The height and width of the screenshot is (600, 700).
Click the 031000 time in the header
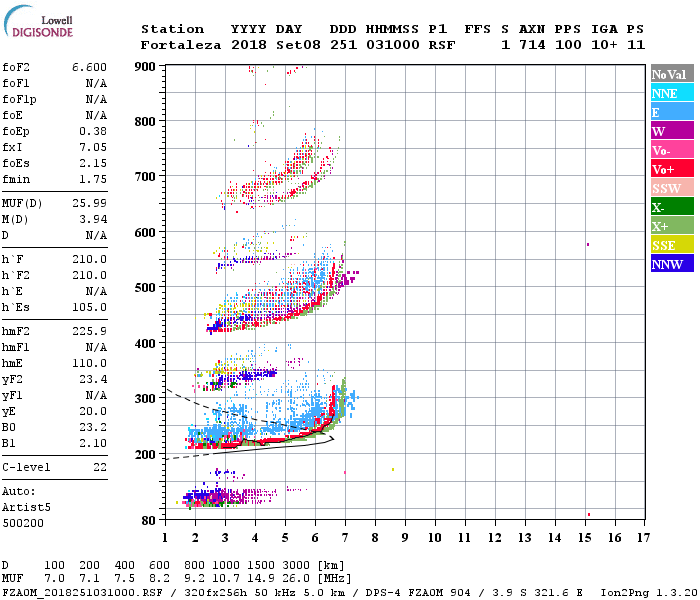click(x=392, y=45)
